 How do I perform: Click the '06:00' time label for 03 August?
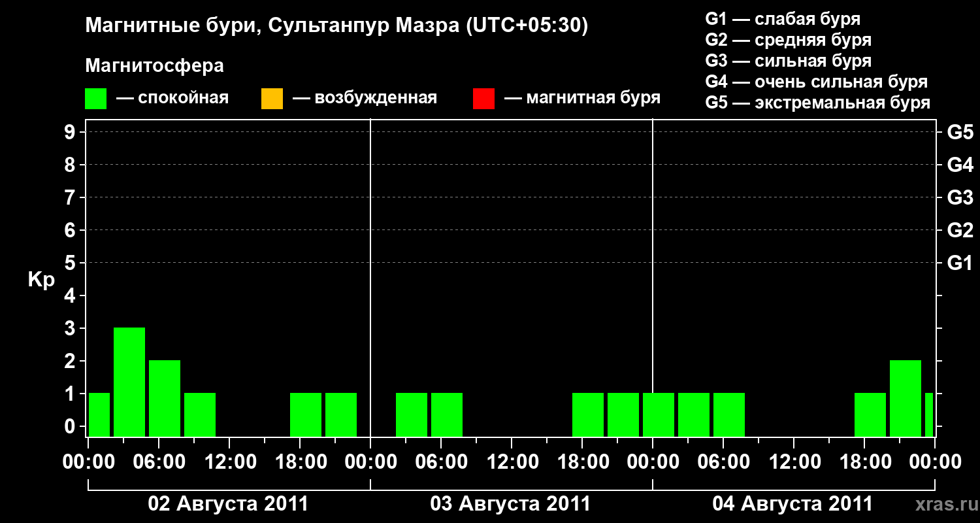tap(441, 462)
